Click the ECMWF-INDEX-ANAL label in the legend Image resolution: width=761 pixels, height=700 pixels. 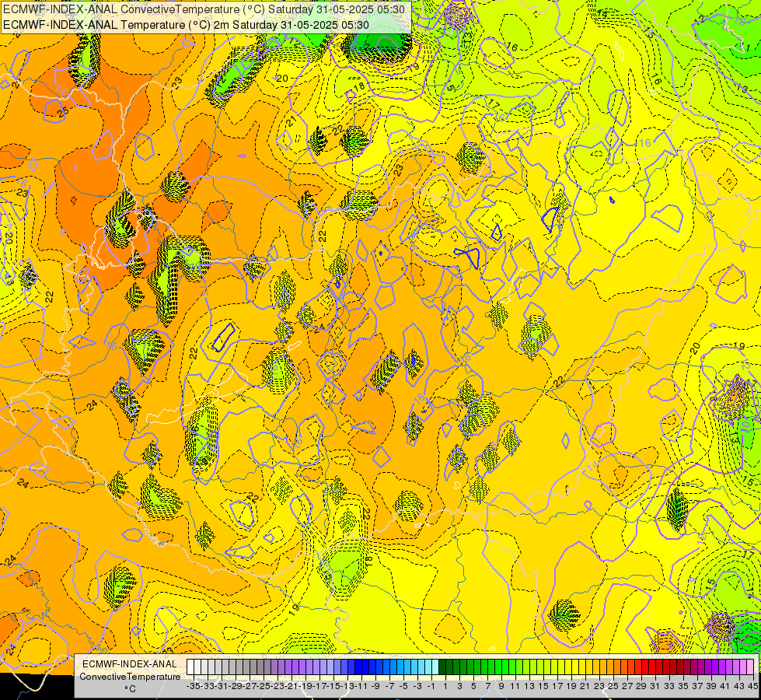pyautogui.click(x=130, y=664)
